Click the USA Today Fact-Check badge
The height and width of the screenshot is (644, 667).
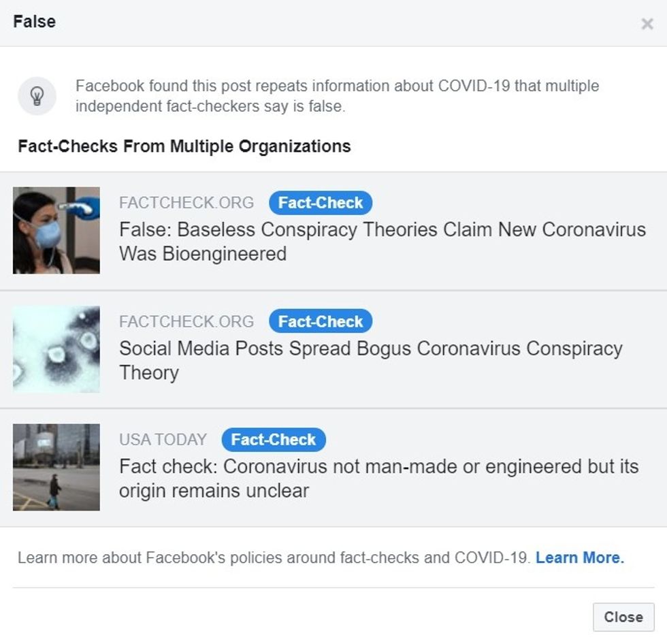pos(274,439)
